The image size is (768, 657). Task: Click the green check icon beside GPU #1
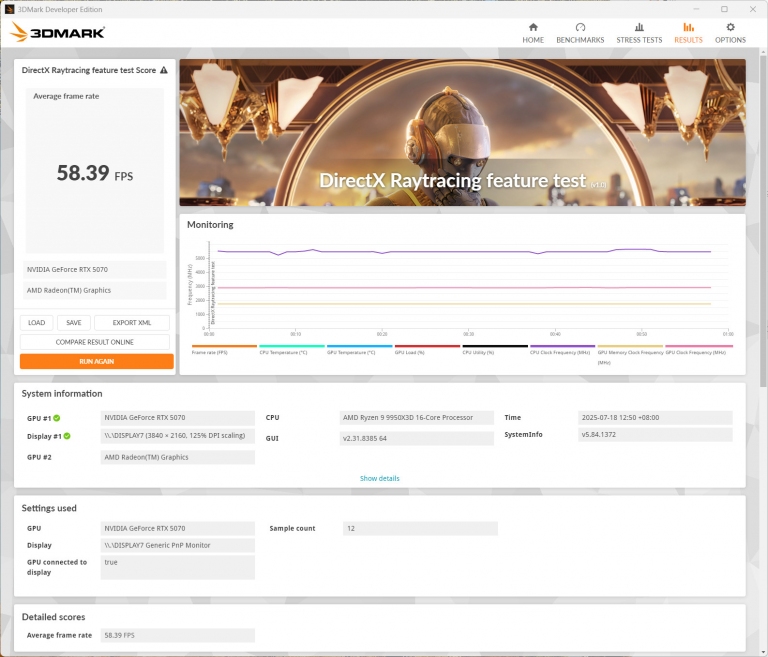coord(57,418)
